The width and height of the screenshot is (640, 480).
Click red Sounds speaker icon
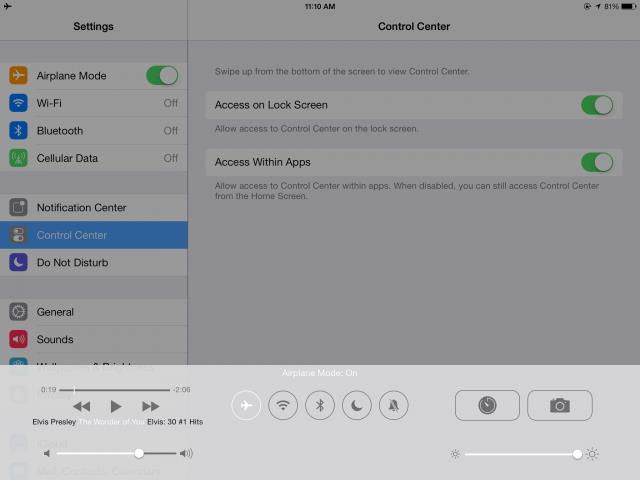[18, 339]
